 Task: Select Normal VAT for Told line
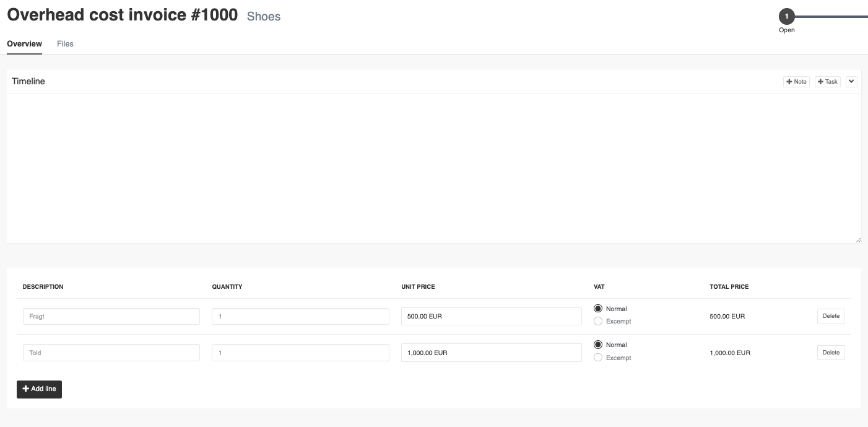point(598,345)
